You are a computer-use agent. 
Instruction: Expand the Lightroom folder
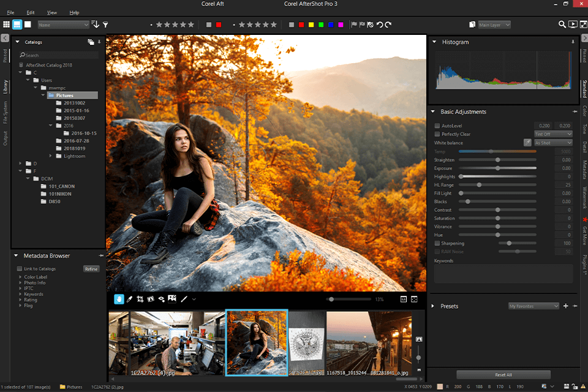click(51, 156)
